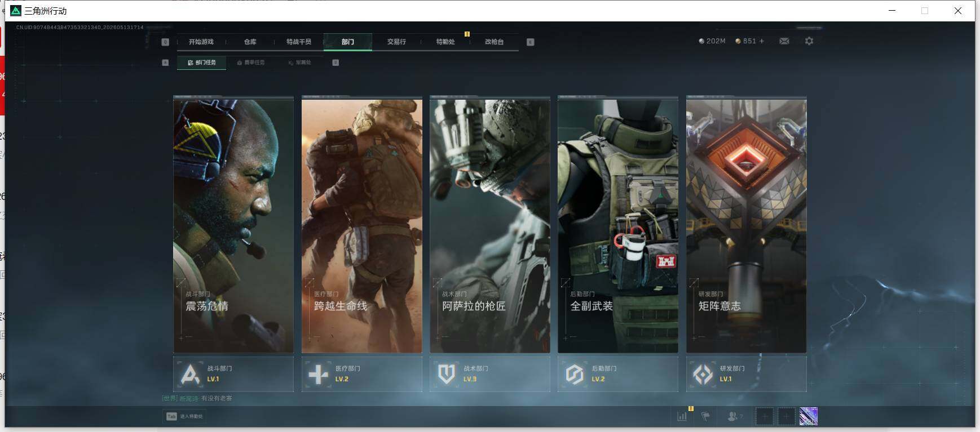Open the 仓库 tab
The width and height of the screenshot is (980, 432).
(250, 42)
